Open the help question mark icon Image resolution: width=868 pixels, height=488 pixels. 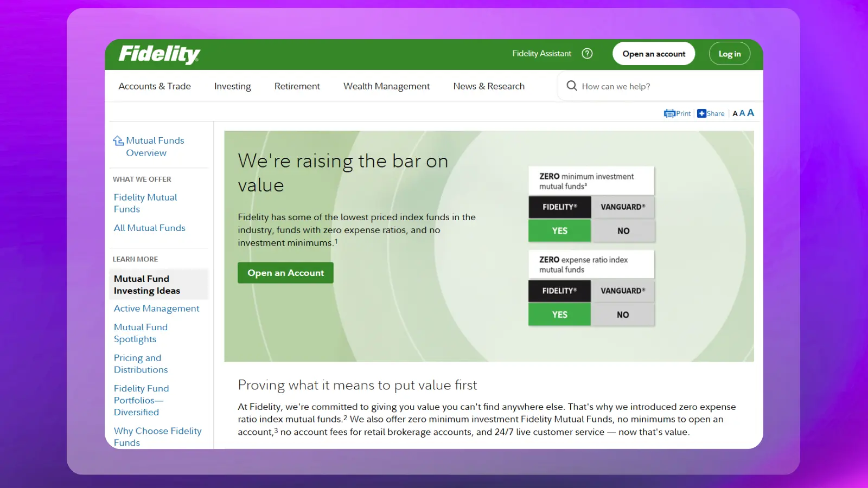tap(587, 54)
